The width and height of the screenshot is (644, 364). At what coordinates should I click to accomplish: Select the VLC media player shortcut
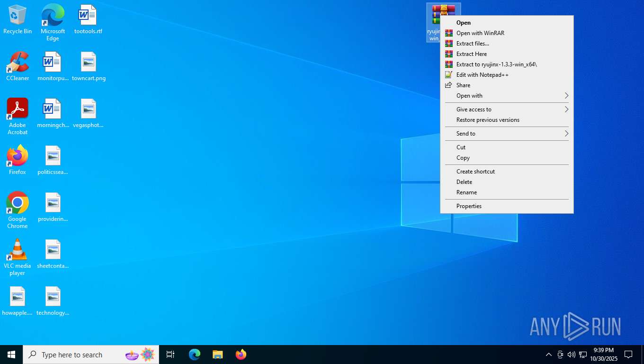(18, 257)
